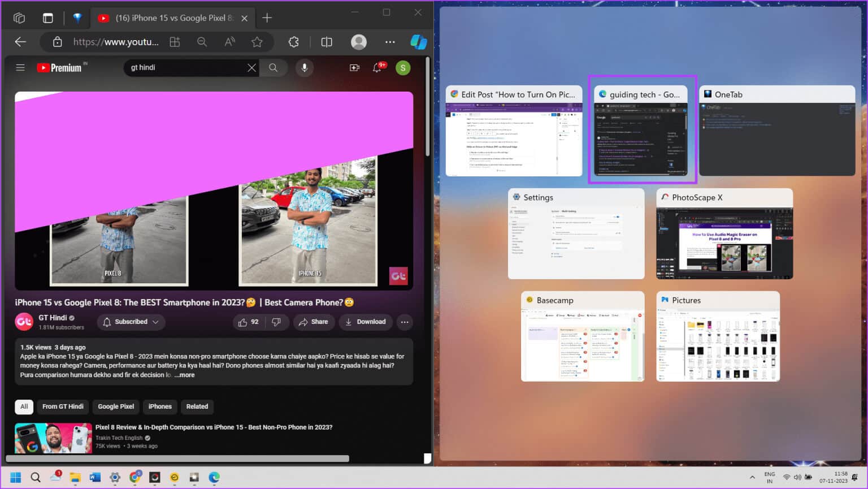Open YouTube notifications bell
Image resolution: width=868 pixels, height=489 pixels.
click(377, 68)
